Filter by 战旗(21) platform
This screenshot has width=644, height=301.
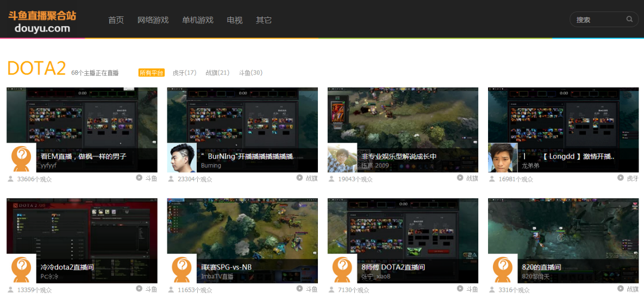point(217,73)
